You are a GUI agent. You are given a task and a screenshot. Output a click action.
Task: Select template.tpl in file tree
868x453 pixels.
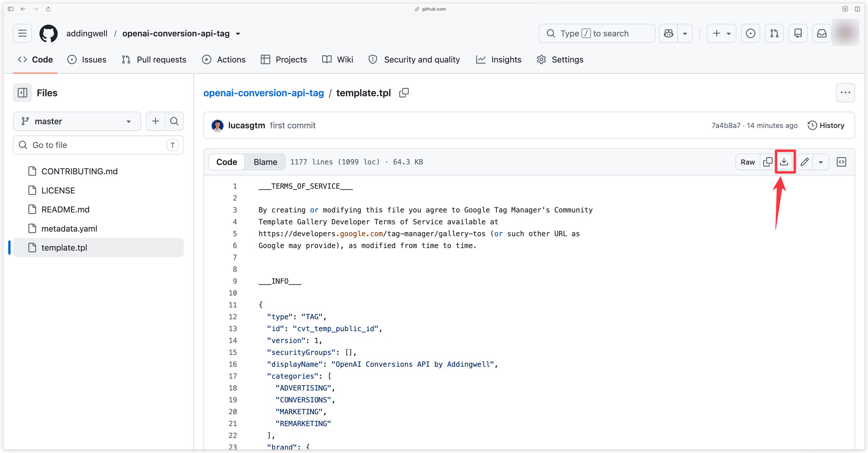click(98, 247)
